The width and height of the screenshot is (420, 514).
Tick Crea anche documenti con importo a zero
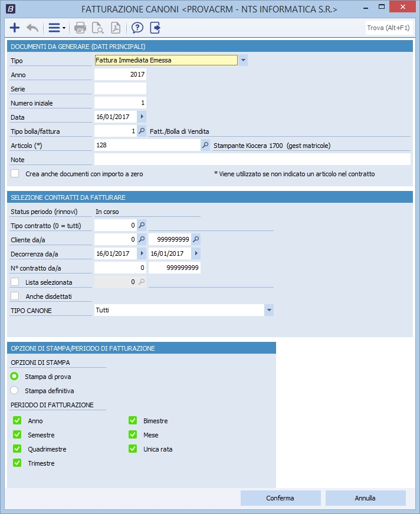[x=15, y=173]
